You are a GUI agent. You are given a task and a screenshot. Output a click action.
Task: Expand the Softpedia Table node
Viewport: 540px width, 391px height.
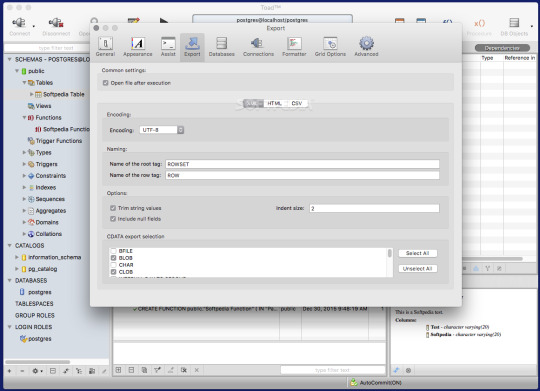(x=31, y=94)
